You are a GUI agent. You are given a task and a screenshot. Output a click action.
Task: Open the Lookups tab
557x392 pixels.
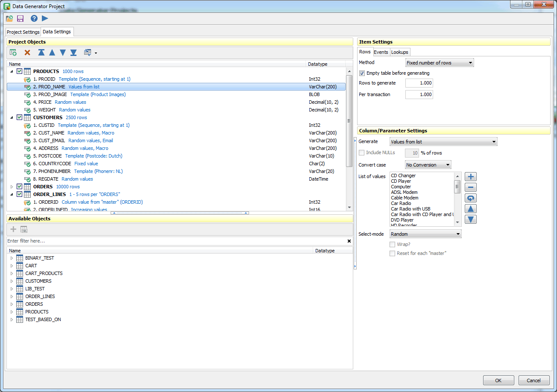pos(400,52)
